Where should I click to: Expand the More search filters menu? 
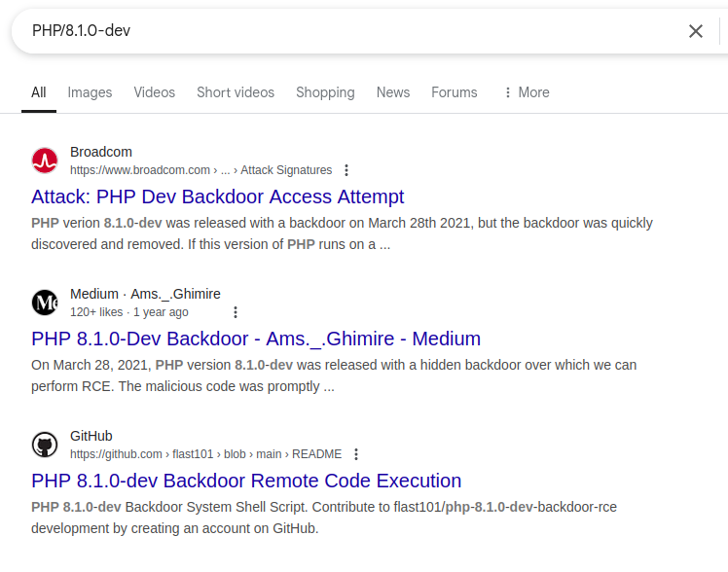(x=526, y=92)
